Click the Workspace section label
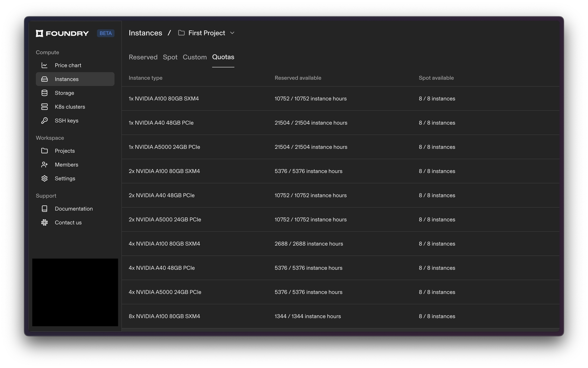This screenshot has height=368, width=588. point(50,138)
